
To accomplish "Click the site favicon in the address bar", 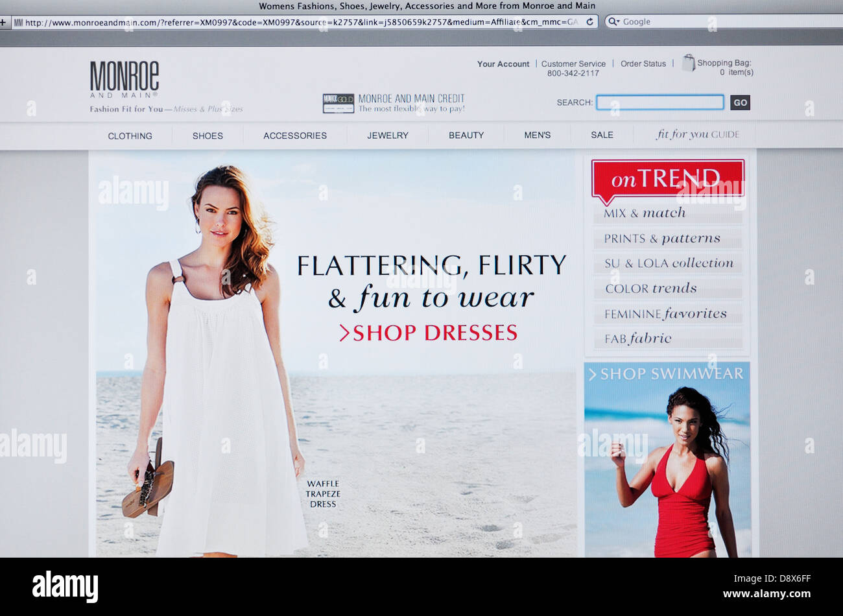I will coord(18,23).
